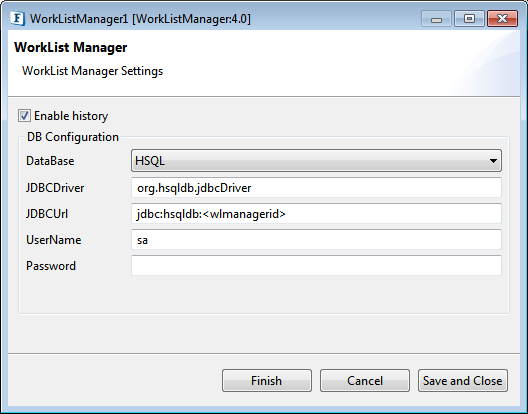Click the DataBase field label

pyautogui.click(x=50, y=161)
